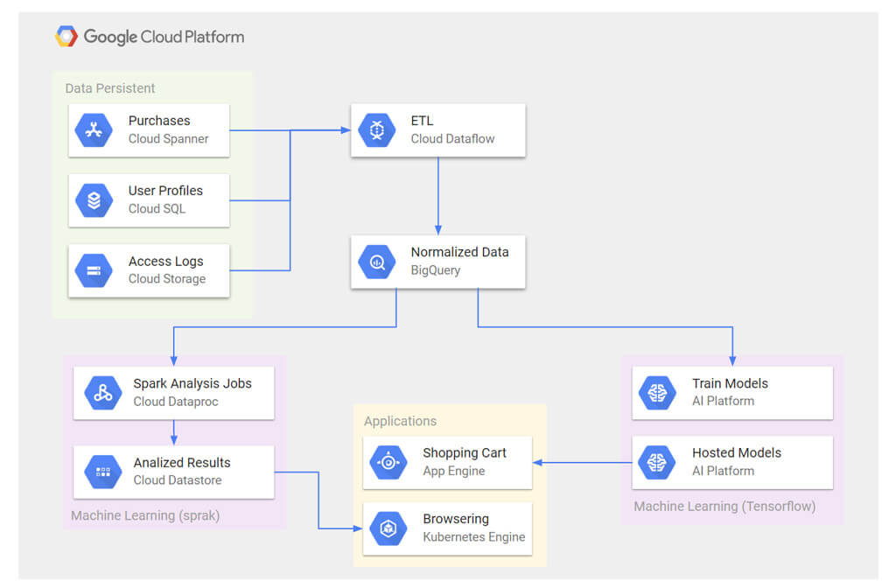Select the AI Platform icon in Hosted Models
This screenshot has width=896, height=588.
[657, 462]
